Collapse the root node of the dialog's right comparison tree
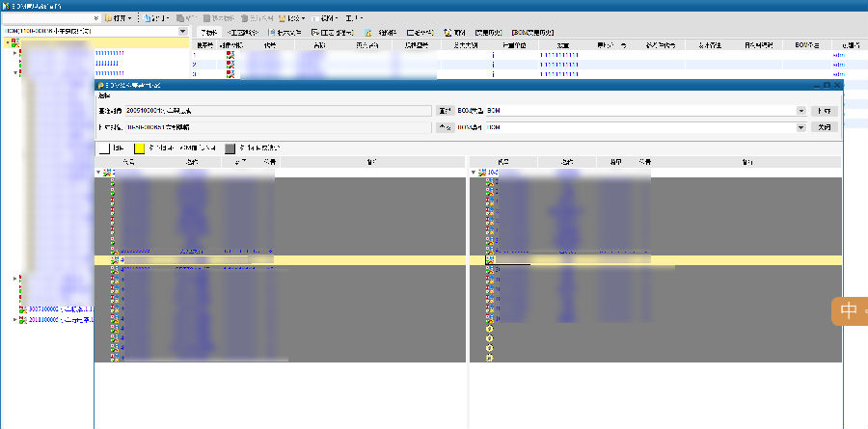This screenshot has width=868, height=429. tap(474, 173)
